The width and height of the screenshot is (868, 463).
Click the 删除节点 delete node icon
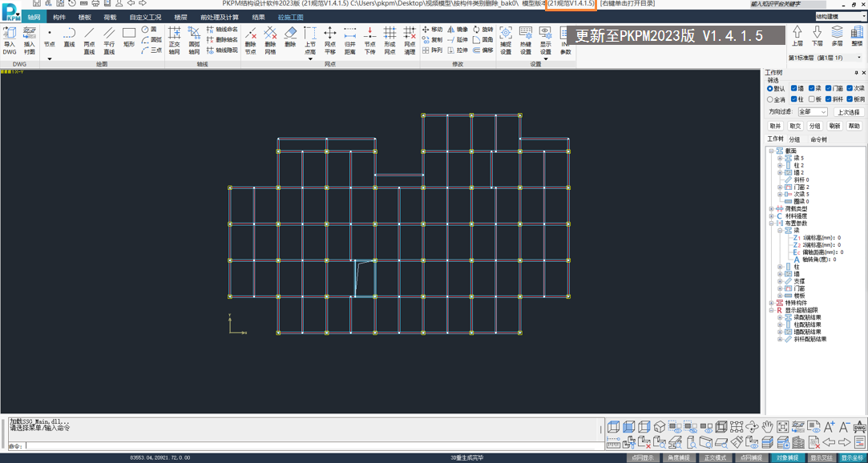251,40
